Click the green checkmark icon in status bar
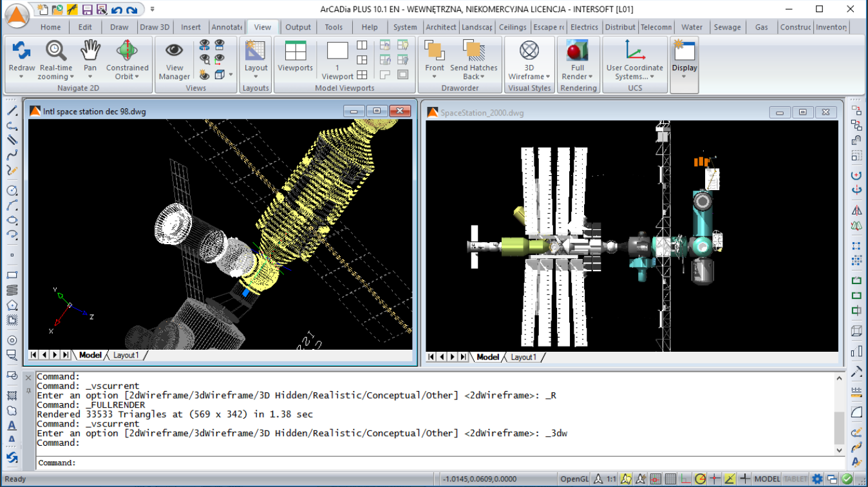 coord(847,479)
